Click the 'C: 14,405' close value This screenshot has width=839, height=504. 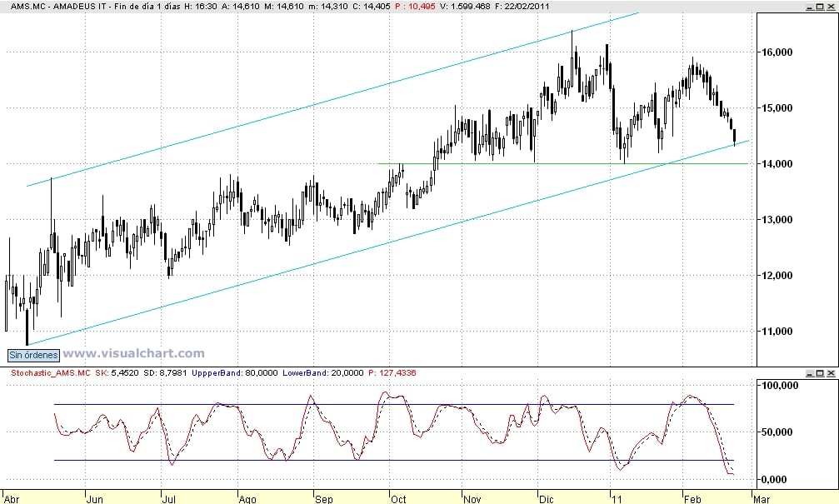(372, 7)
